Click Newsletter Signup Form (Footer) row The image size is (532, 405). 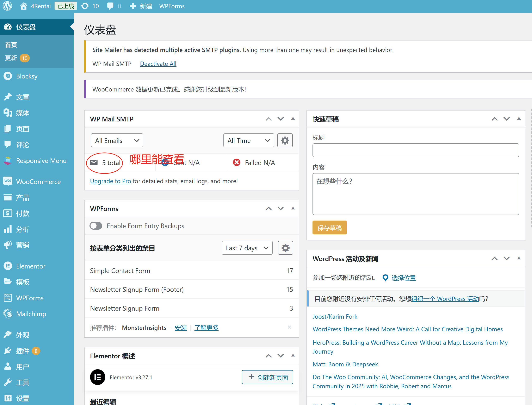tap(192, 289)
